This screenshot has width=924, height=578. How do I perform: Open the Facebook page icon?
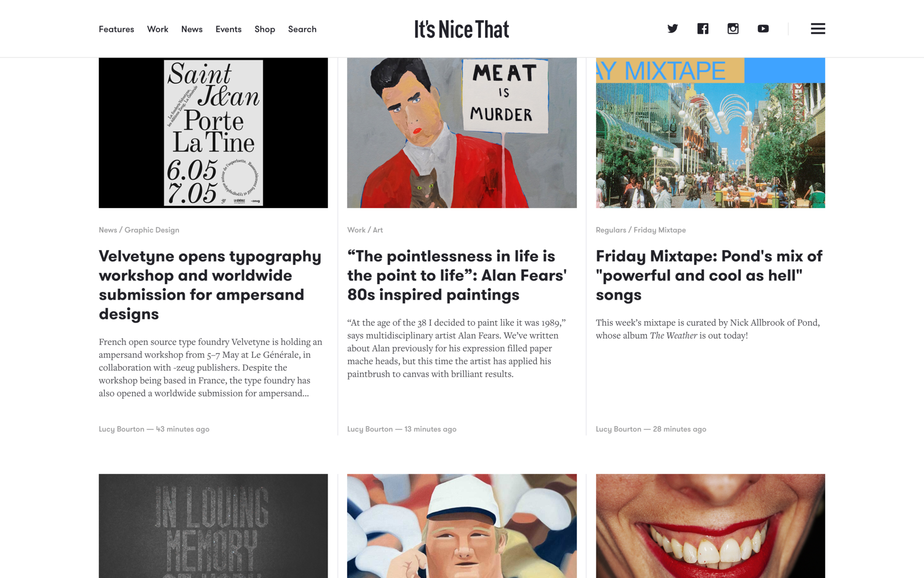(x=703, y=28)
